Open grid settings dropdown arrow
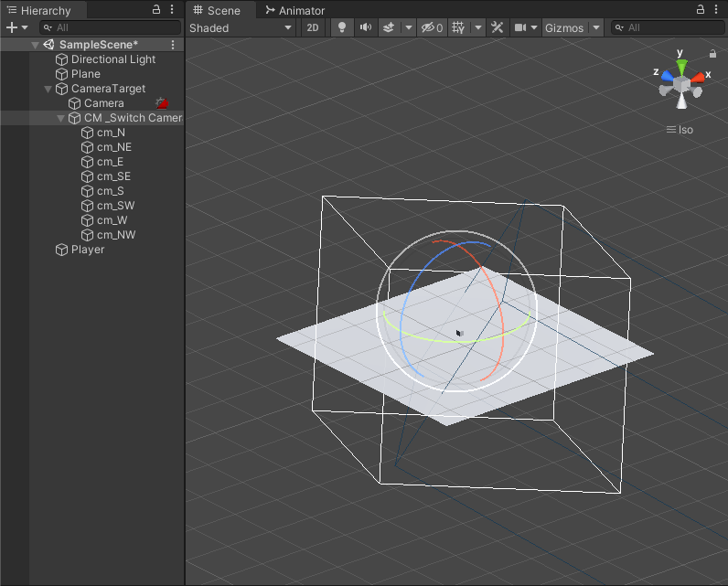This screenshot has height=586, width=728. 478,27
